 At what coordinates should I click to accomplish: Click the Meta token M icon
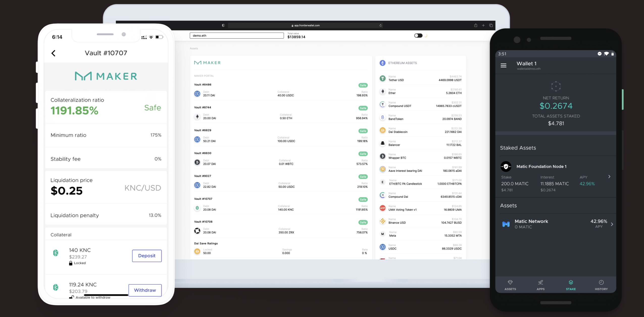coord(383,234)
